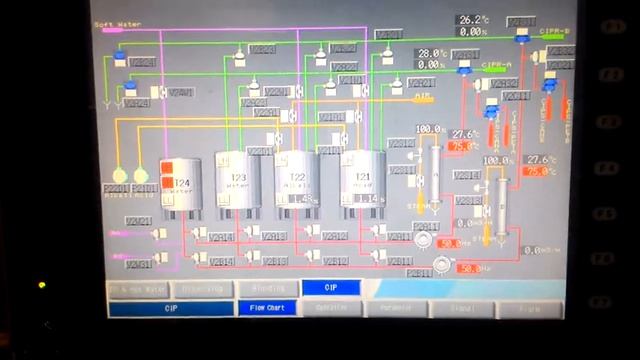Tap the V2A11 valve icon
The width and height of the screenshot is (640, 360).
point(378,231)
